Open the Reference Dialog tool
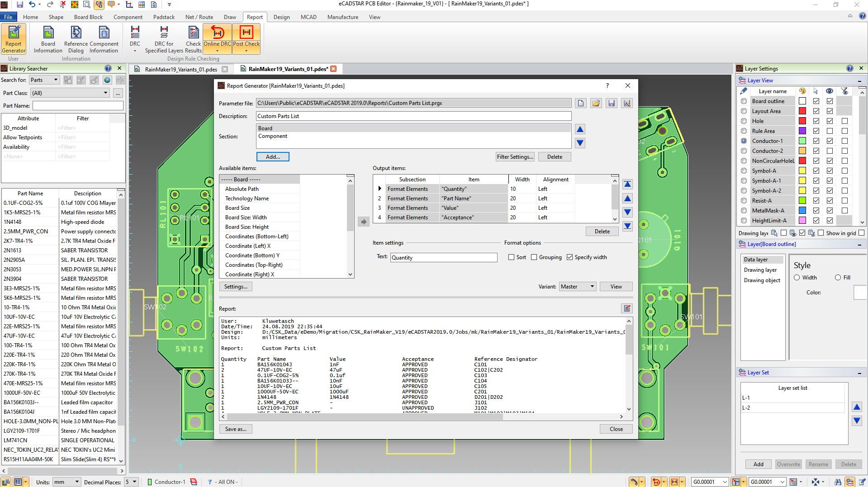Screen dimensions: 868x487 click(x=76, y=39)
